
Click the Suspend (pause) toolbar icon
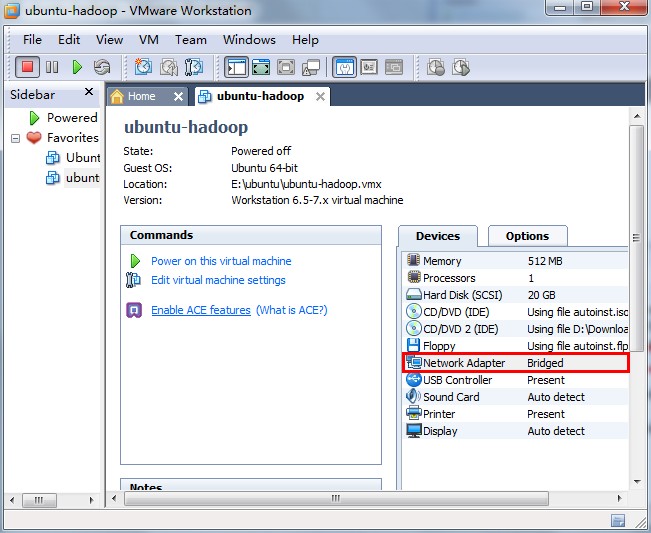[52, 67]
